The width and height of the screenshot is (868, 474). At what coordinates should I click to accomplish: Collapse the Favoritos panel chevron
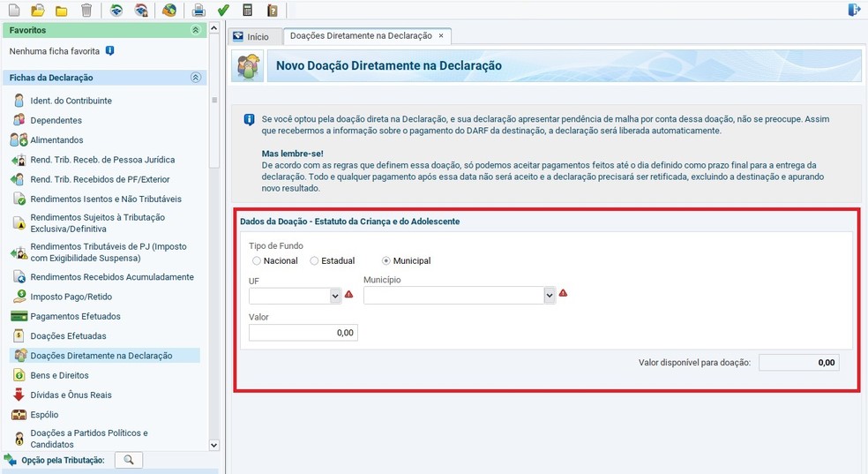196,30
